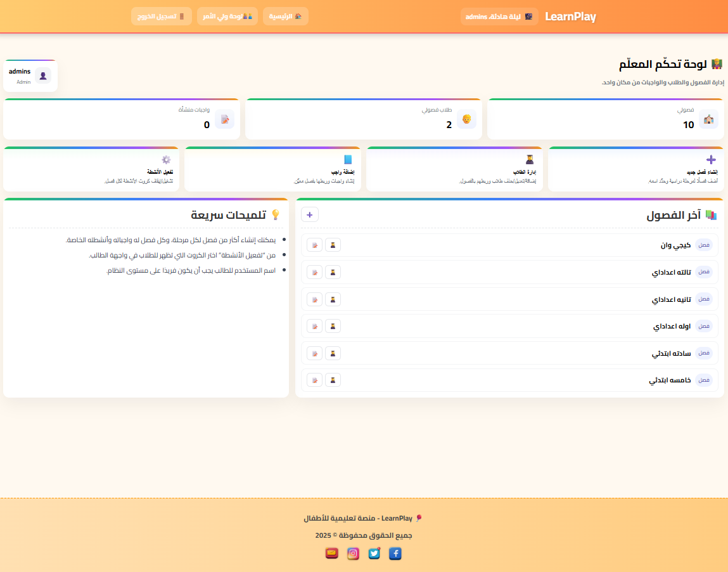This screenshot has height=572, width=728.
Task: Open لوحة ولي الأمر from the navbar
Action: (227, 16)
